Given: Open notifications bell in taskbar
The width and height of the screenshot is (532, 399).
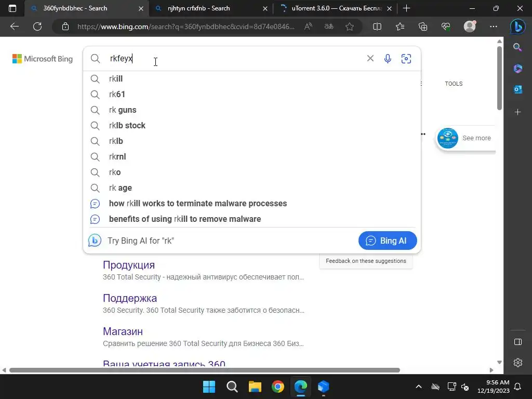Looking at the screenshot, I should [x=518, y=387].
